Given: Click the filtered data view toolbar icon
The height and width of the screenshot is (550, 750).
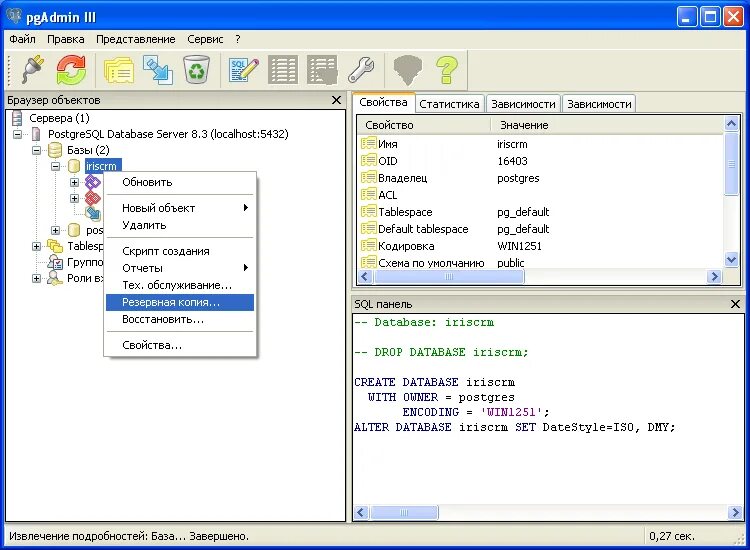Looking at the screenshot, I should click(322, 70).
